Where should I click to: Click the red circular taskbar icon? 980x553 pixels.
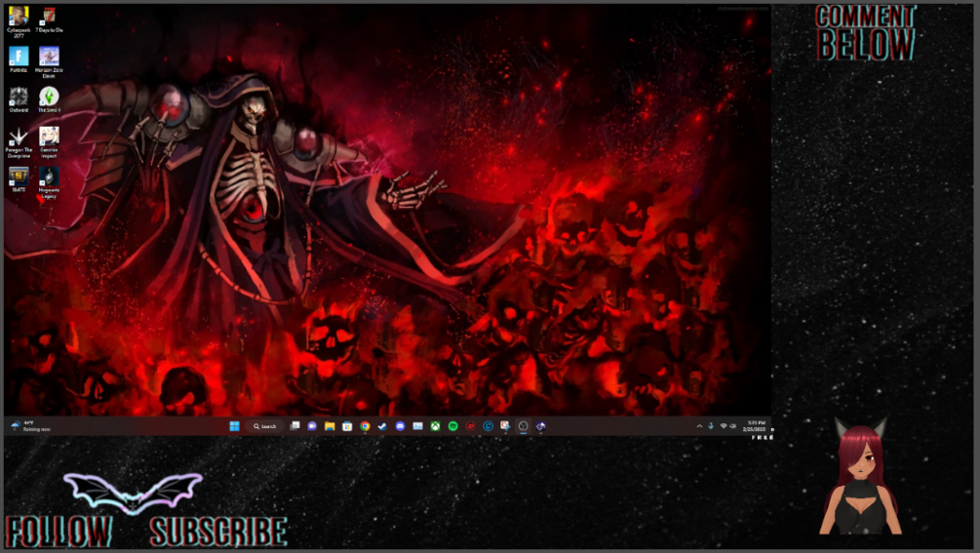pyautogui.click(x=470, y=426)
